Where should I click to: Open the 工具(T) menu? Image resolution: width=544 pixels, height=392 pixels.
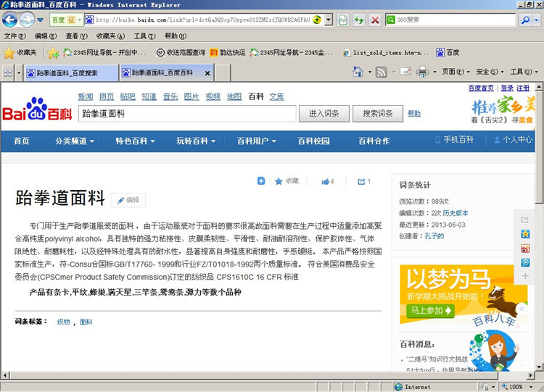[x=144, y=36]
